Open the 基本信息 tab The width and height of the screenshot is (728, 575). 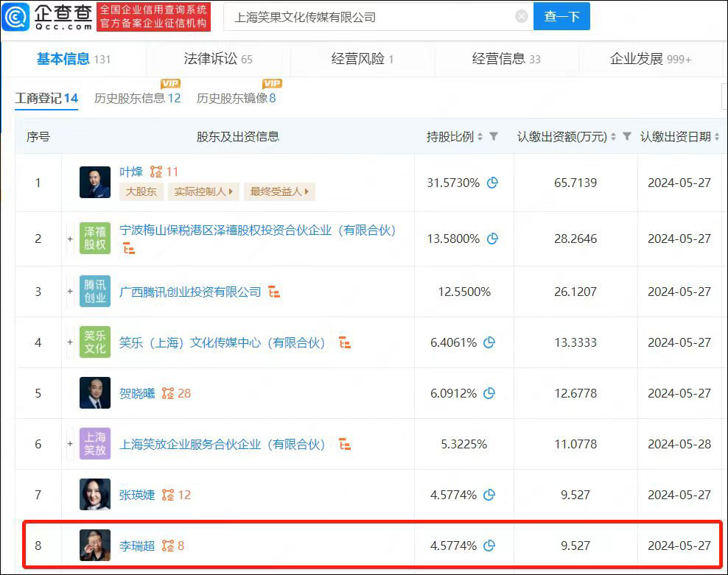coord(73,59)
